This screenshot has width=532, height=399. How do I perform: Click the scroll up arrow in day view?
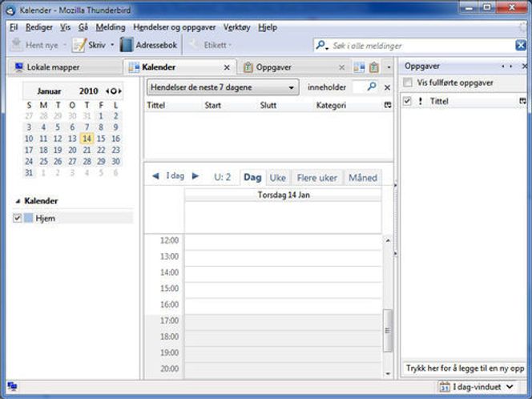point(388,240)
